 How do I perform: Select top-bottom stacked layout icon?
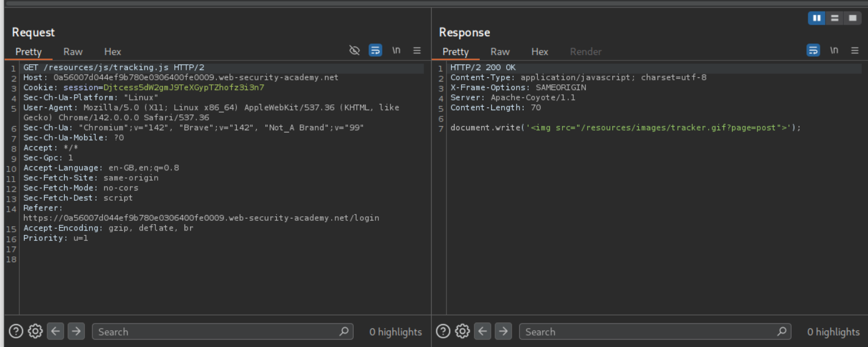pos(835,18)
